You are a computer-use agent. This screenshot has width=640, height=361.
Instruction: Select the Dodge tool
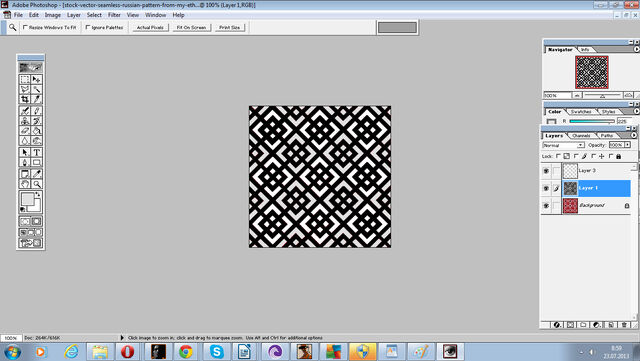37,141
